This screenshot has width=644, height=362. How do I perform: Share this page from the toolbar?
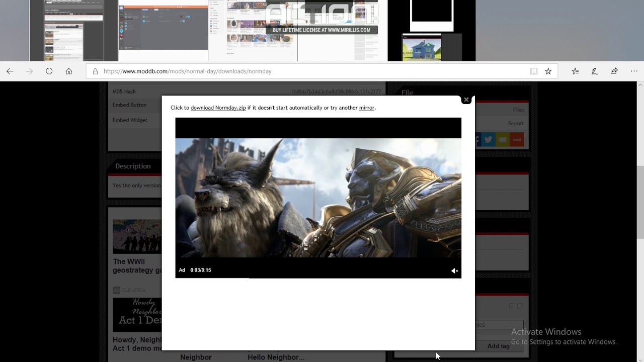[x=614, y=71]
